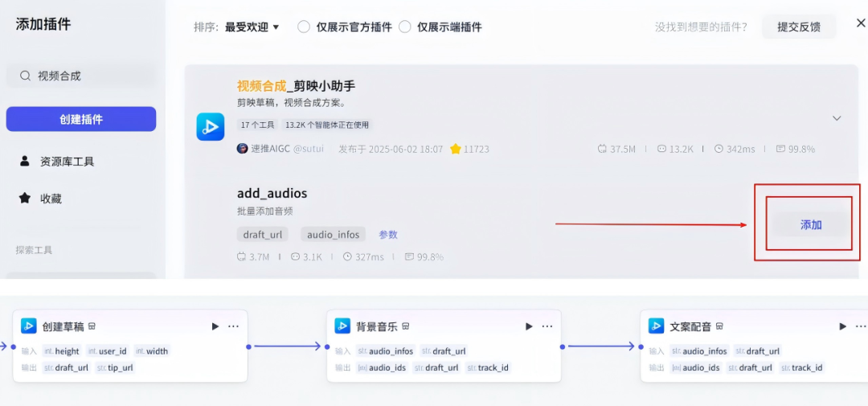Click the 13.2K bot count icon
This screenshot has height=406, width=868.
(661, 149)
